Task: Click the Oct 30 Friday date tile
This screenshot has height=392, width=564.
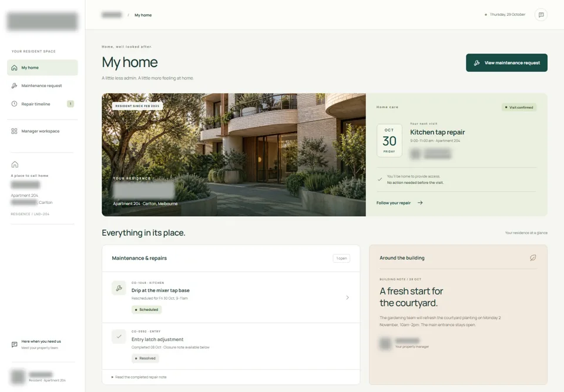Action: (x=389, y=140)
